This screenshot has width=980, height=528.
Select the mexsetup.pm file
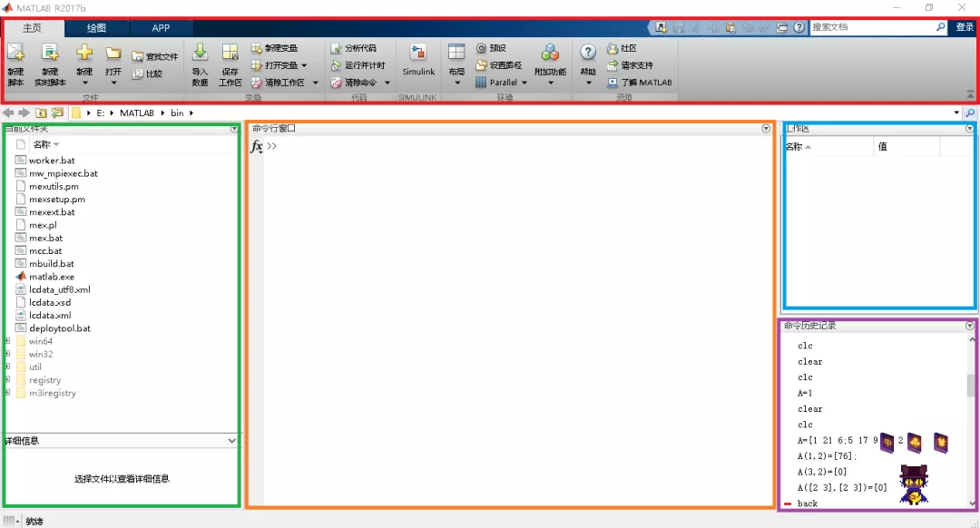click(x=57, y=200)
